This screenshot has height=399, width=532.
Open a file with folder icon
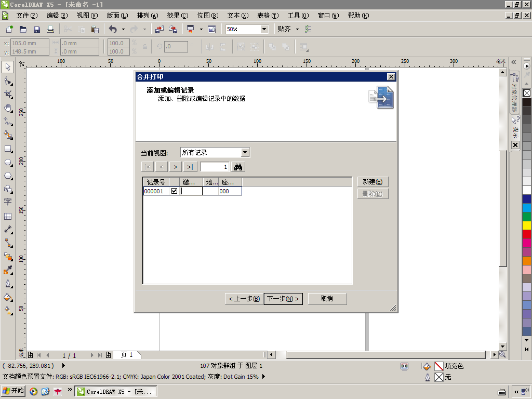point(23,29)
